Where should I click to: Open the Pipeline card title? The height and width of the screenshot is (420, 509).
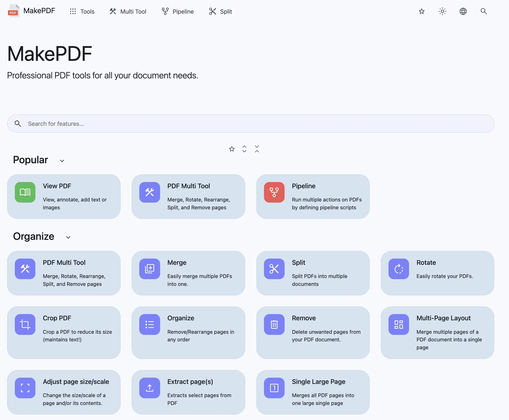(304, 186)
